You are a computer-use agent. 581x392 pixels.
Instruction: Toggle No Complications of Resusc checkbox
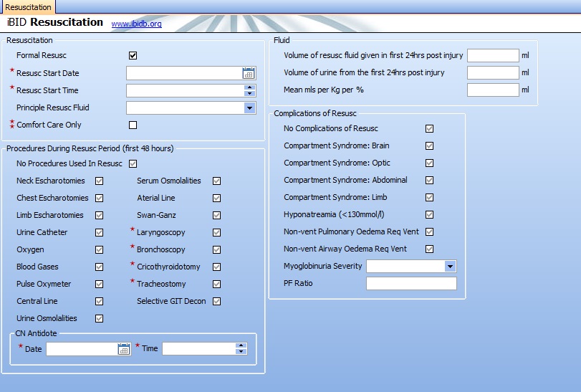click(x=429, y=129)
